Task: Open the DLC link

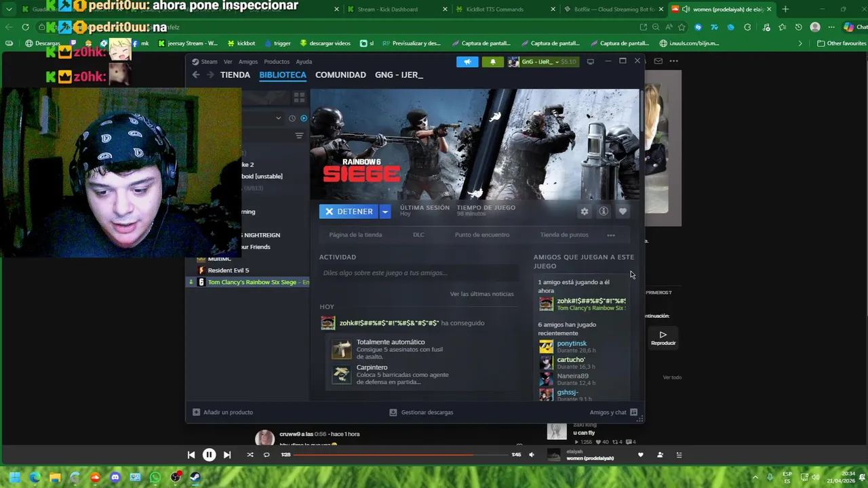Action: click(418, 235)
